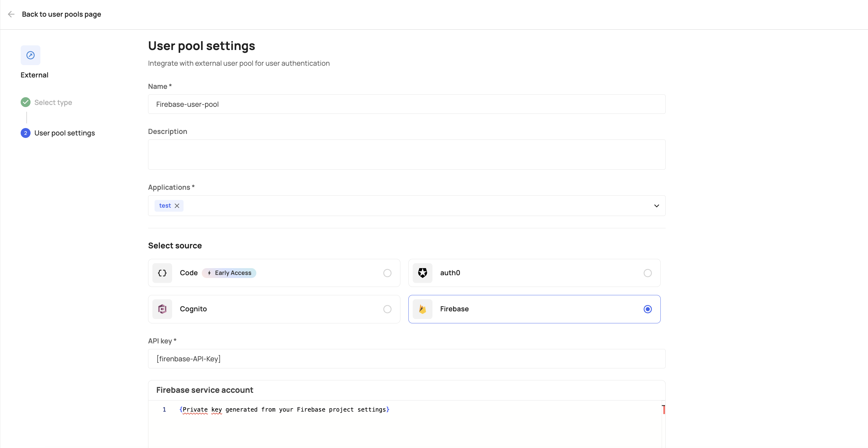
Task: Click the Cognito logo icon
Action: pyautogui.click(x=162, y=309)
